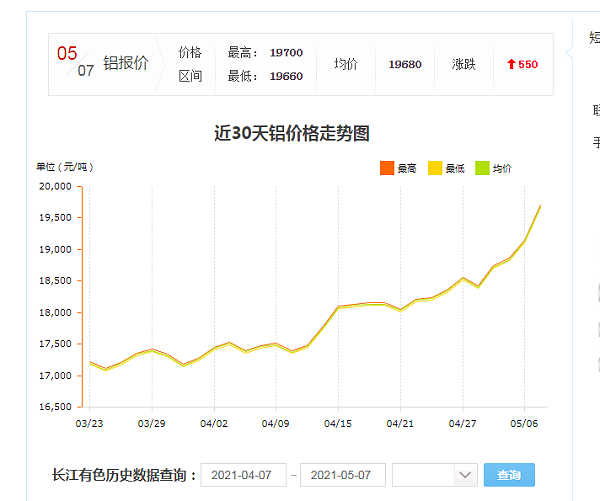Click the 04/09 x-axis date label
Image resolution: width=600 pixels, height=501 pixels.
[x=276, y=423]
